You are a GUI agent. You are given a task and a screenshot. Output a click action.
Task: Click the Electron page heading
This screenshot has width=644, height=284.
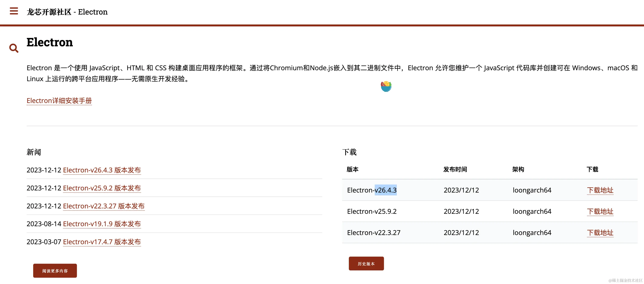(x=50, y=42)
